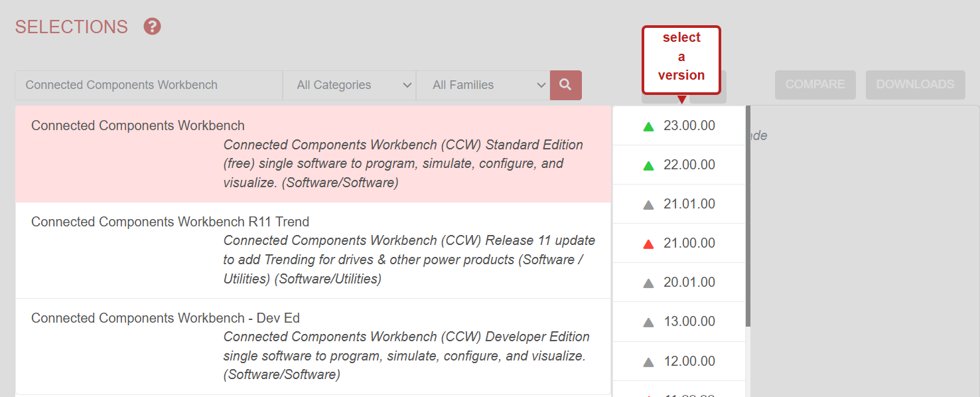Choose version 23.00.00 in version list
Image resolution: width=980 pixels, height=397 pixels.
point(689,125)
